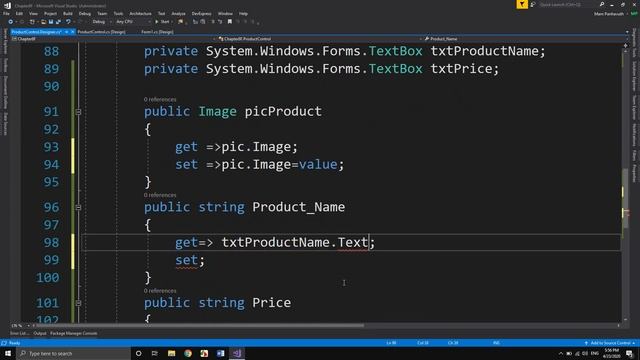Open the View menu
640x360 pixels.
33,13
